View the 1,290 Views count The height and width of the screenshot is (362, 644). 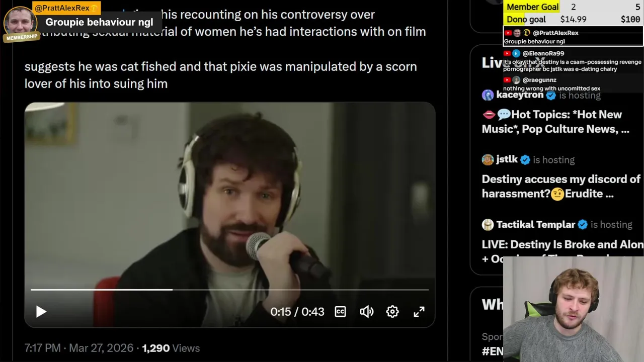[171, 348]
